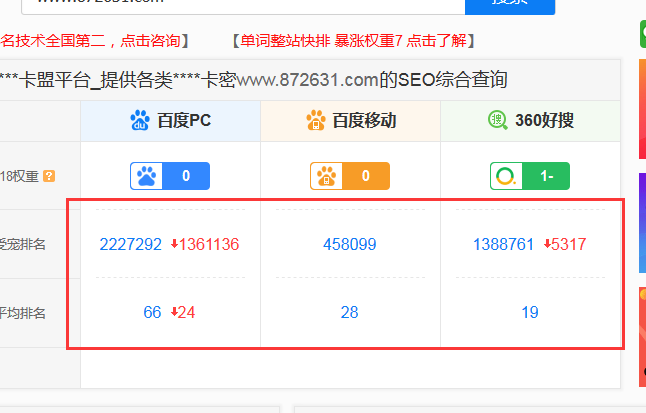Screen dimensions: 646x413
Task: Click the orange paw icon beside 百度移动
Action: coord(316,120)
